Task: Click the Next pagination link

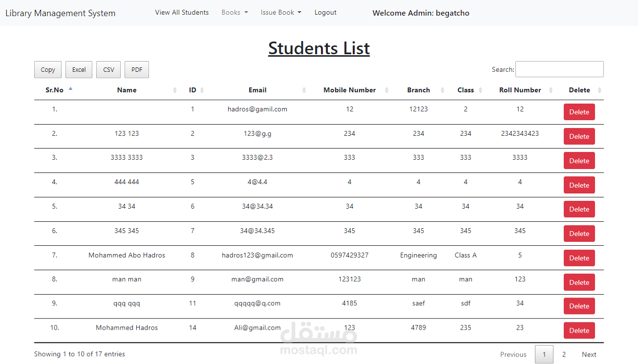Action: 589,355
